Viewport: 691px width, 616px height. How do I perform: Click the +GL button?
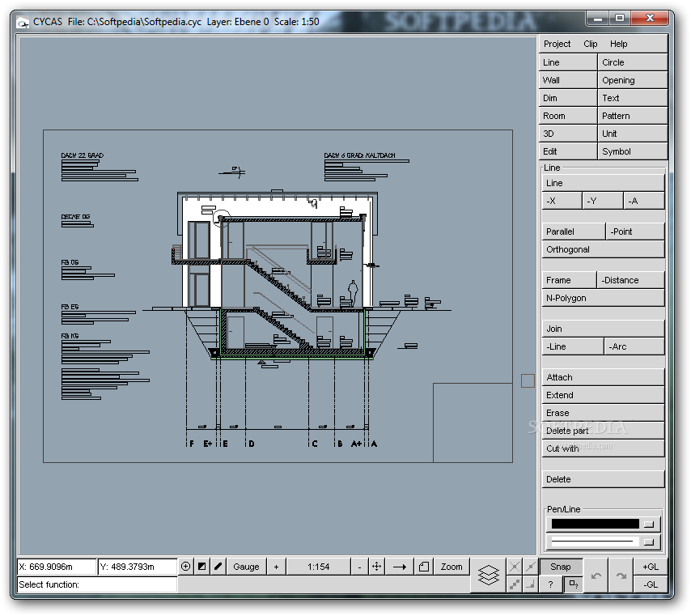tap(651, 567)
